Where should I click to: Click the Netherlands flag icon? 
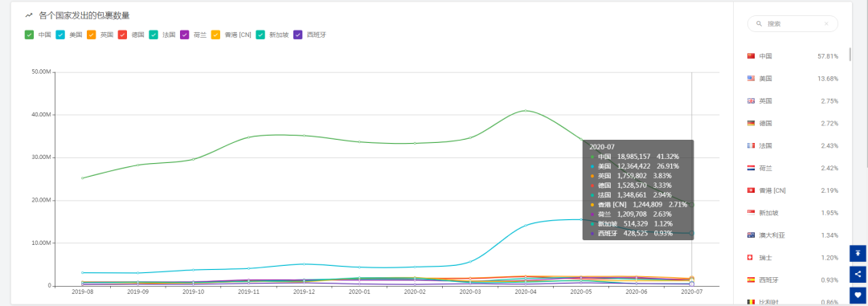(751, 168)
